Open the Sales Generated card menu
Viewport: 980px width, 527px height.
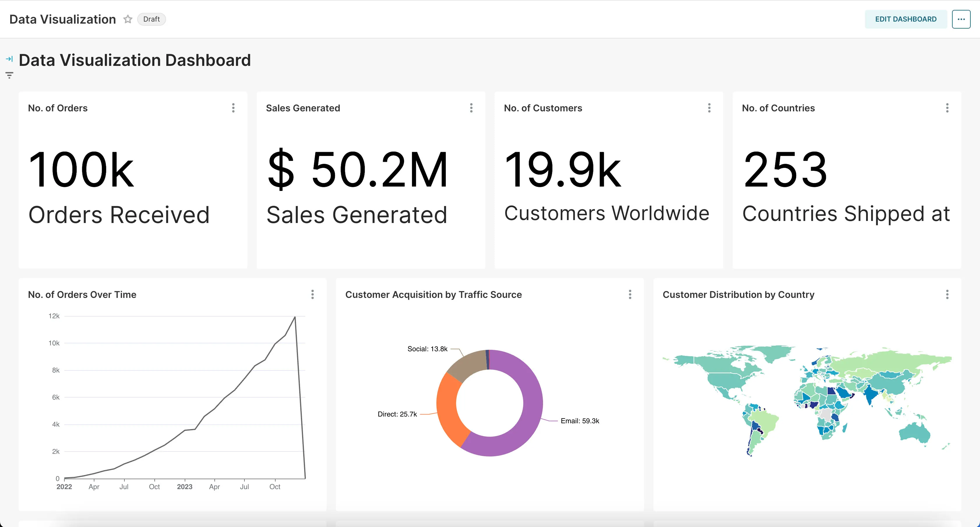pyautogui.click(x=471, y=108)
